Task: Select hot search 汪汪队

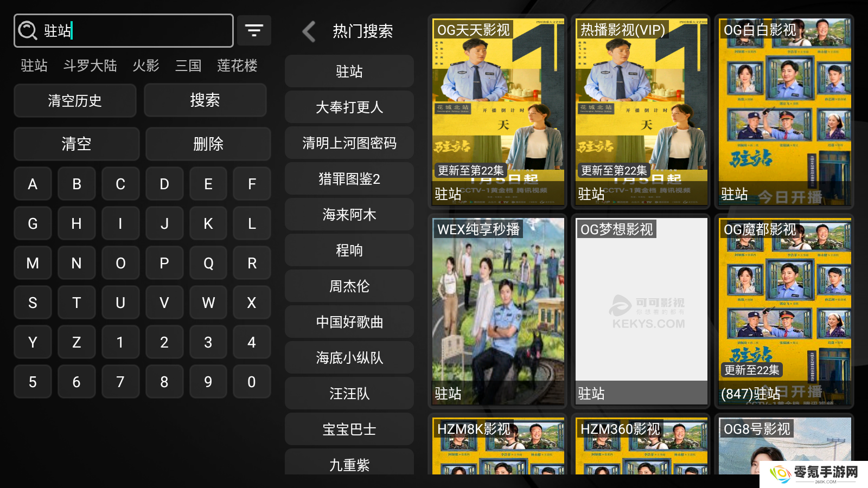Action: [x=349, y=393]
